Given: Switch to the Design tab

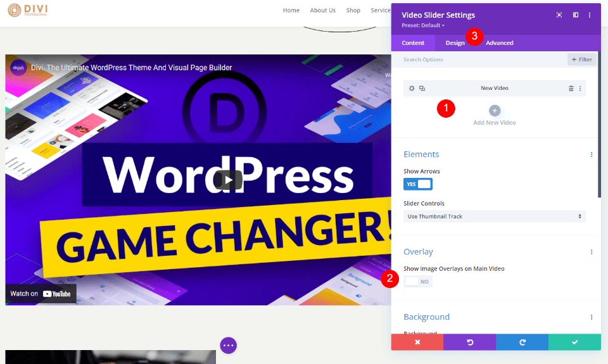Looking at the screenshot, I should pos(455,43).
